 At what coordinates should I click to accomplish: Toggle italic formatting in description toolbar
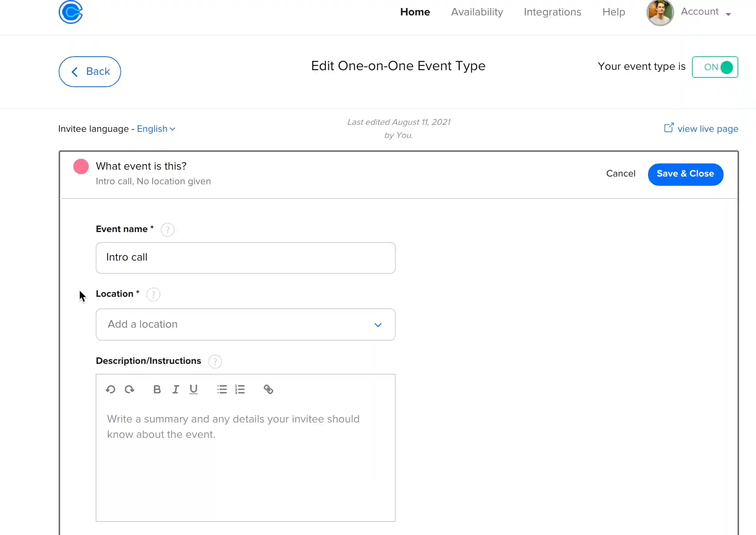tap(175, 389)
